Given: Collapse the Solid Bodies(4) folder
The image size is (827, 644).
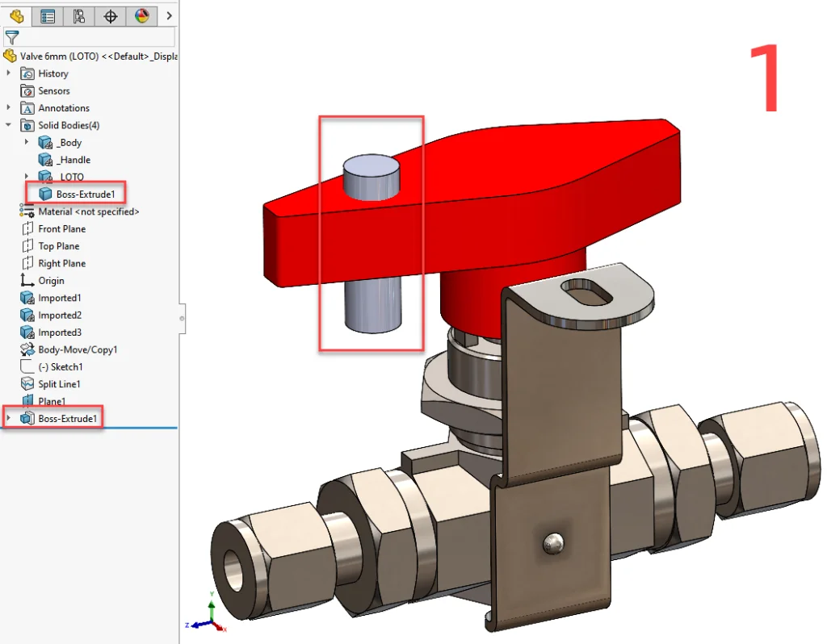Looking at the screenshot, I should click(x=9, y=125).
